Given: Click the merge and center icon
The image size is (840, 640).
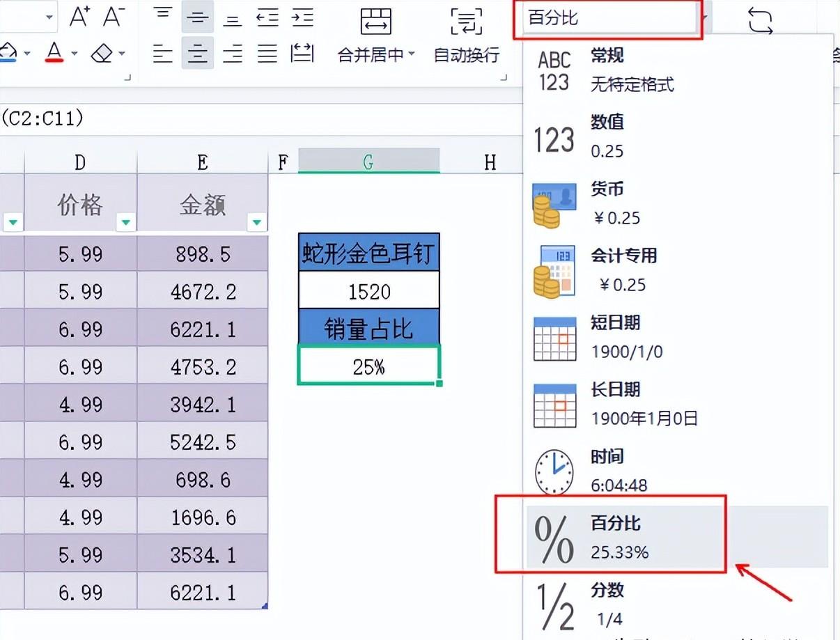Looking at the screenshot, I should tap(376, 22).
